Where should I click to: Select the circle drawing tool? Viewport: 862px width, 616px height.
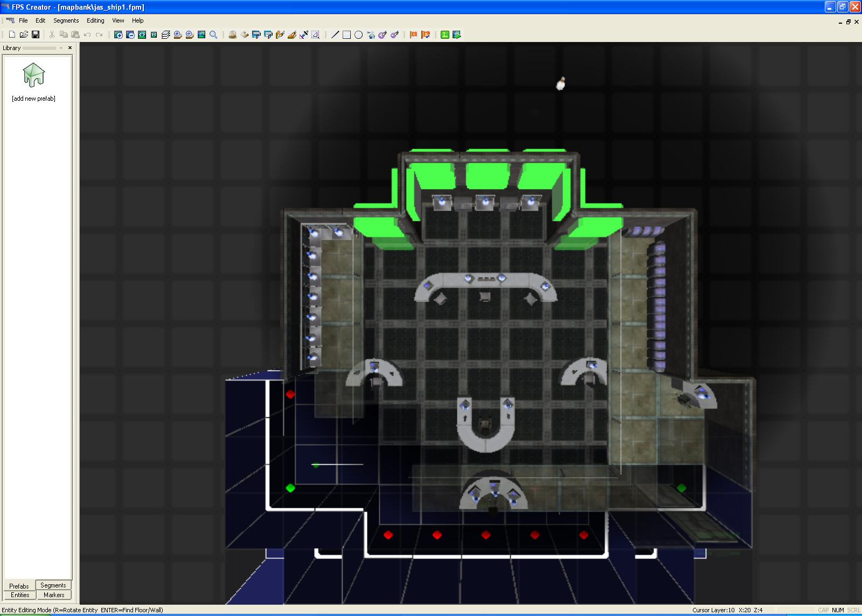[x=359, y=34]
